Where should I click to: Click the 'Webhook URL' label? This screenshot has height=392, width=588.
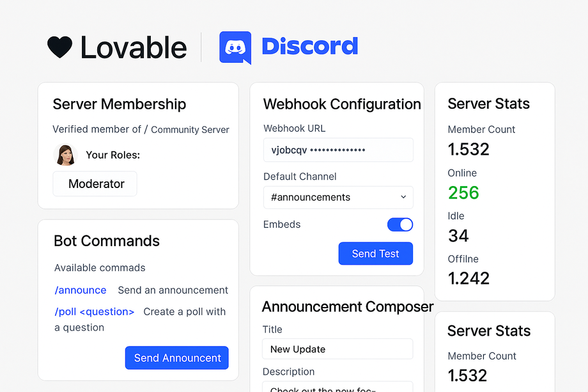point(295,129)
